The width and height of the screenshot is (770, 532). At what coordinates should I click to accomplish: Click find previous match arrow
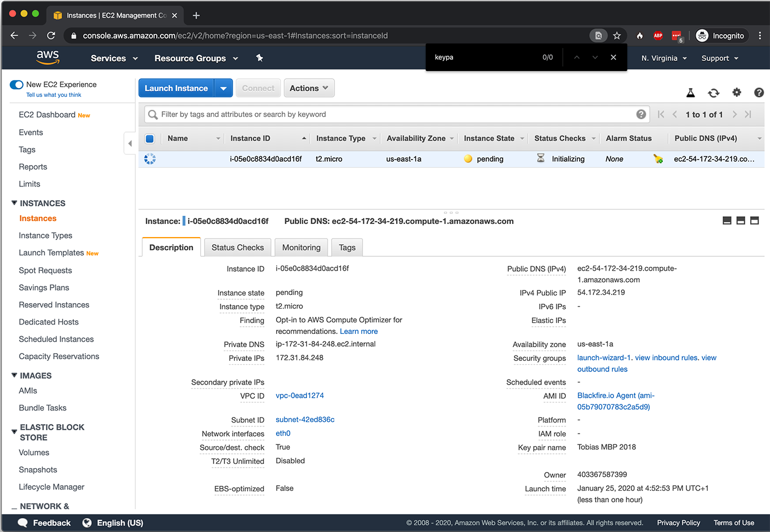pyautogui.click(x=576, y=57)
